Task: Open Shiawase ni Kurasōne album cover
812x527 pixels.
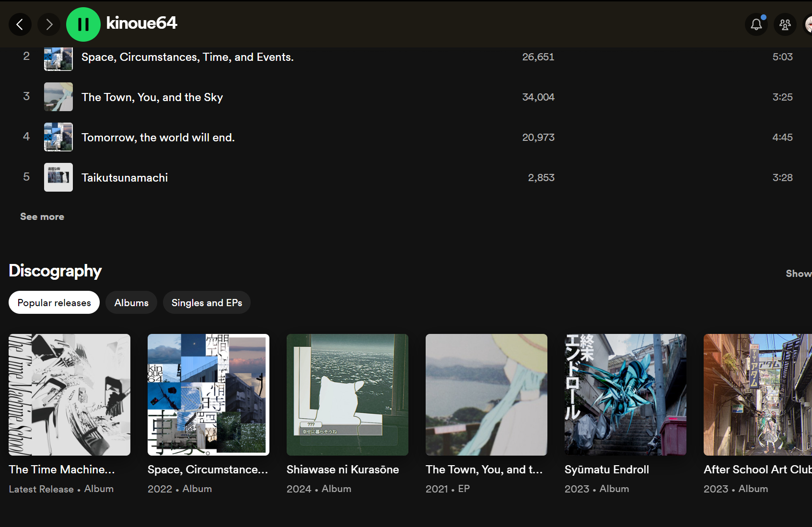Action: (348, 395)
